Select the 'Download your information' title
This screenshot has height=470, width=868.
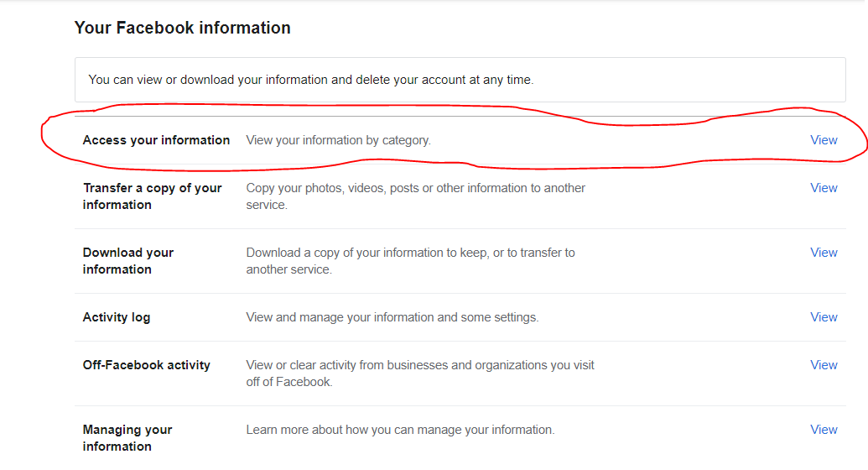pyautogui.click(x=127, y=261)
